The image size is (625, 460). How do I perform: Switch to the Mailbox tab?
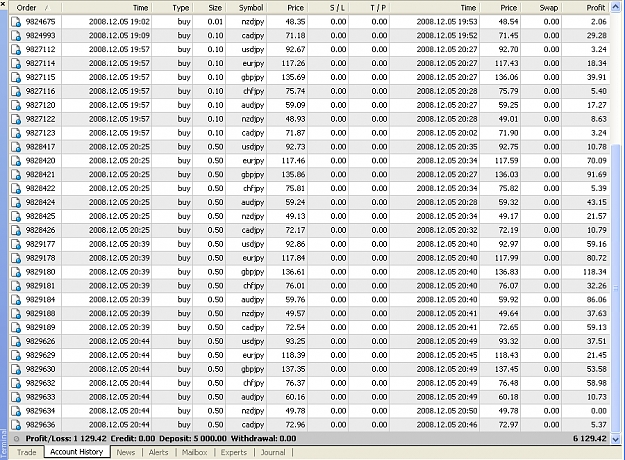point(195,452)
